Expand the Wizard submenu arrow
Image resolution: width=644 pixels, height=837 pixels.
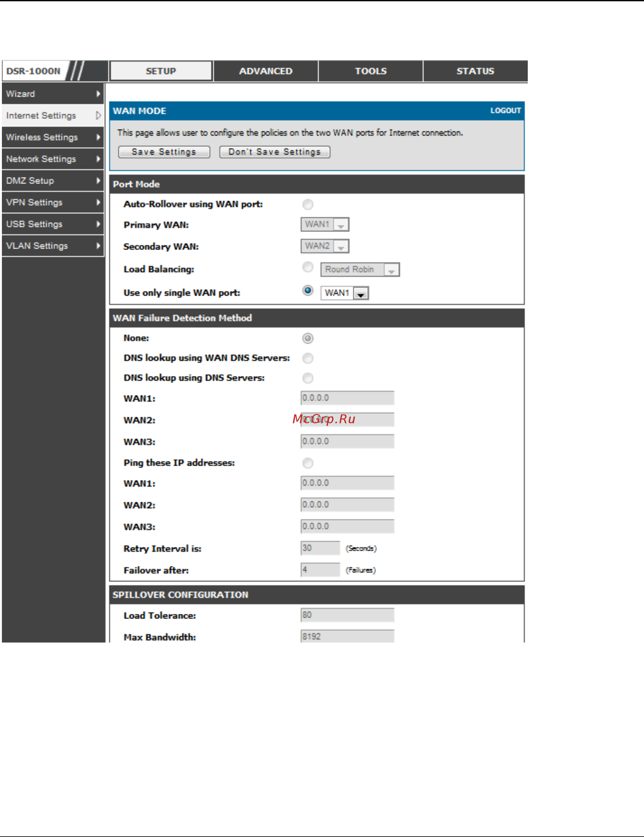[x=98, y=93]
